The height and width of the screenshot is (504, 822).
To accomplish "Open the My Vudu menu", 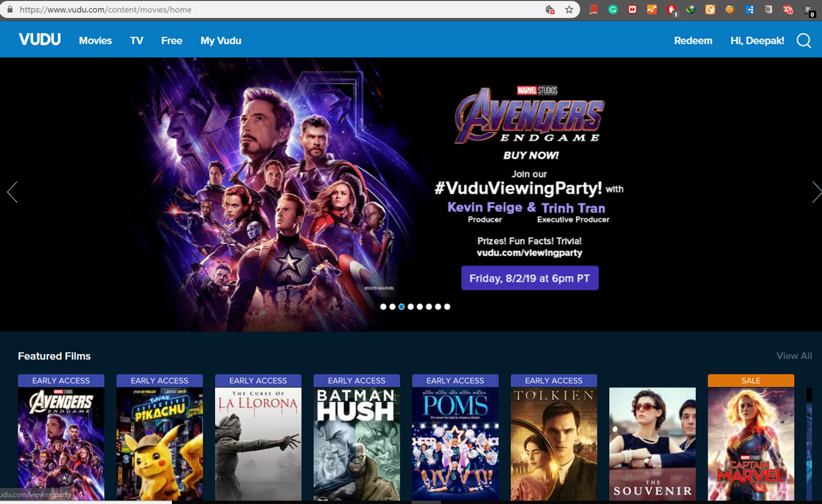I will [x=221, y=40].
